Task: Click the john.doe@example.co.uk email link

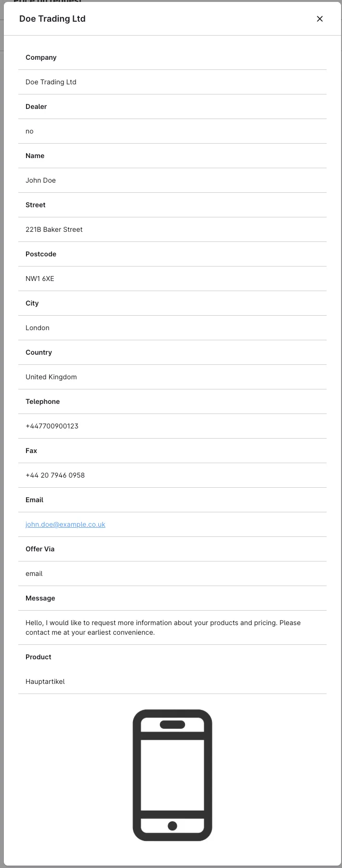Action: tap(66, 524)
